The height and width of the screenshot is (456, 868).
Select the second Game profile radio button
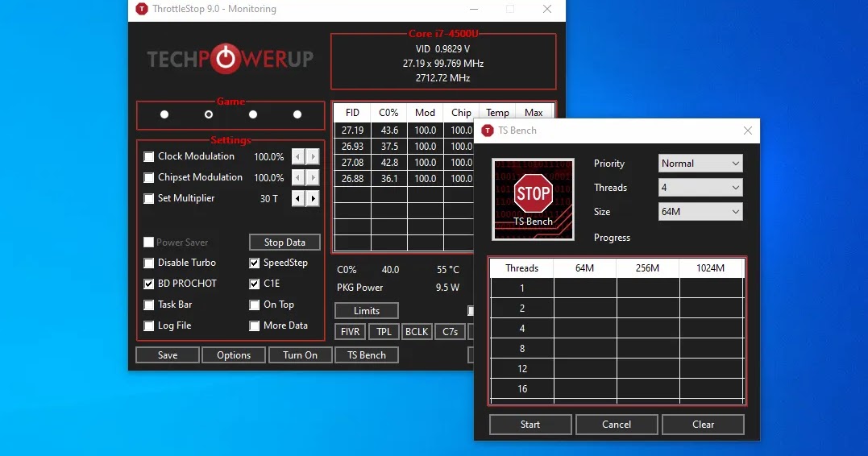pyautogui.click(x=209, y=114)
